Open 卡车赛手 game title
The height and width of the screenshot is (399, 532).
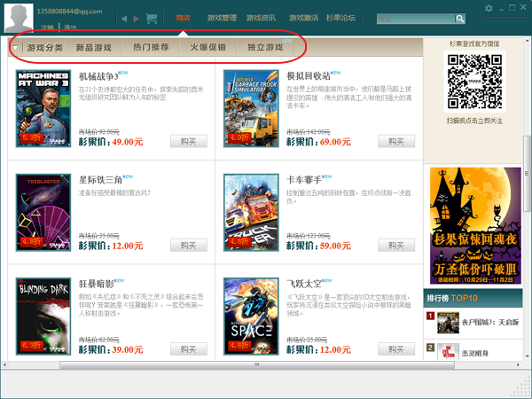coord(304,180)
